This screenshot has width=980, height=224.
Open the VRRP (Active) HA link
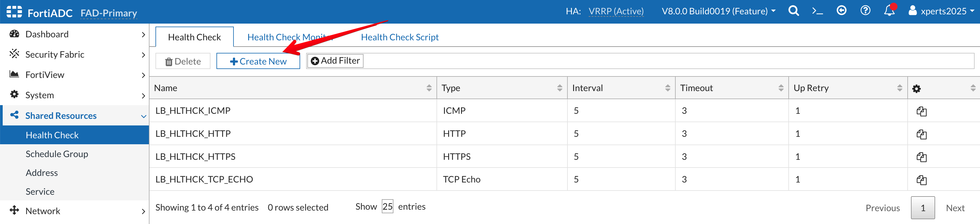[x=616, y=11]
